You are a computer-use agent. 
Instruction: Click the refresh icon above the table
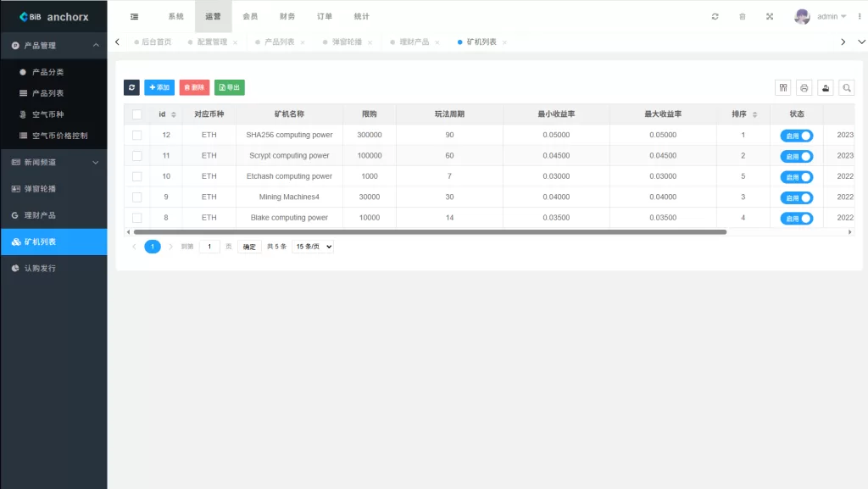[x=131, y=86]
